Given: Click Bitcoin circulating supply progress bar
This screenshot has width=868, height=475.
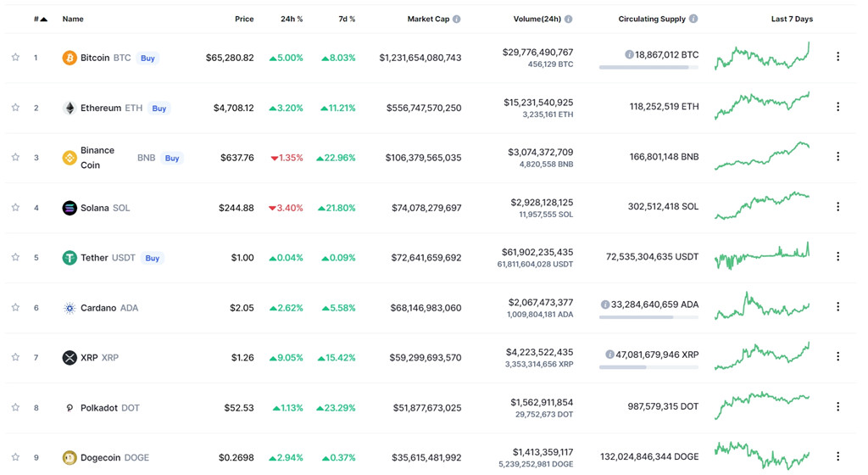Looking at the screenshot, I should (648, 67).
